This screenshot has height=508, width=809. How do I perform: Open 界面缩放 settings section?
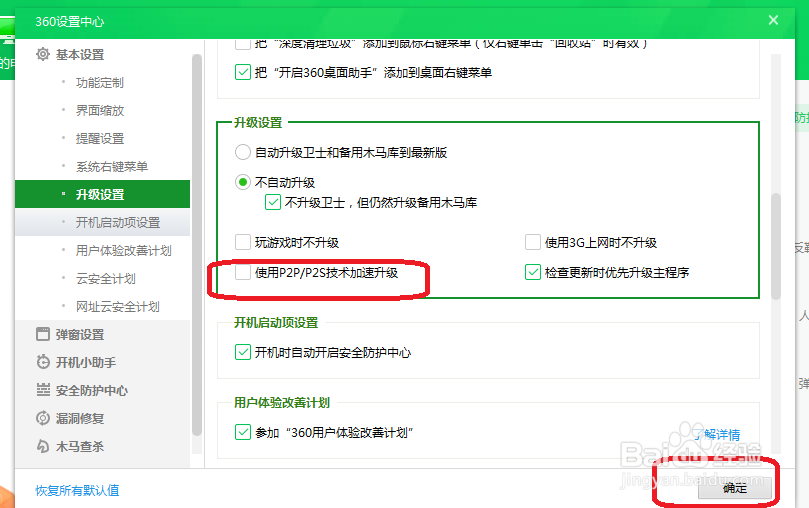click(102, 110)
